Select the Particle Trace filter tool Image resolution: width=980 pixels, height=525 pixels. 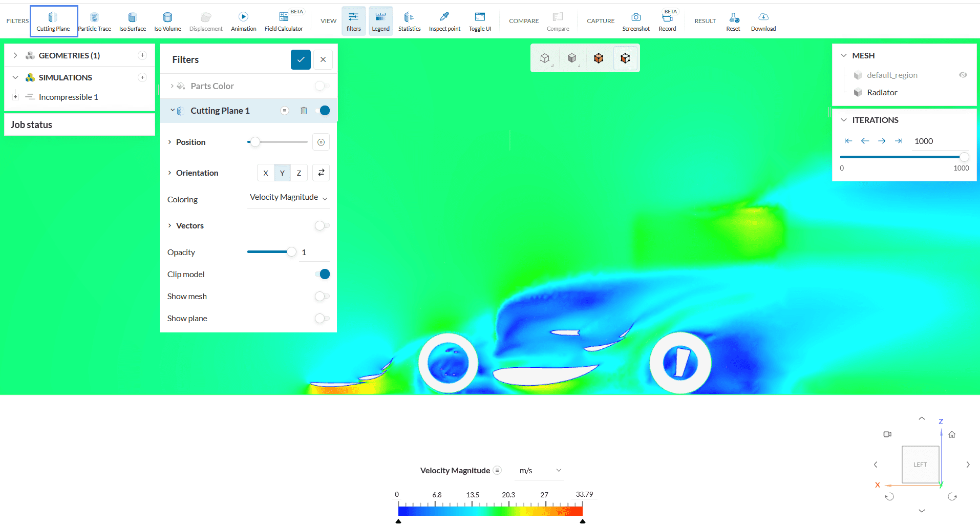(x=94, y=22)
